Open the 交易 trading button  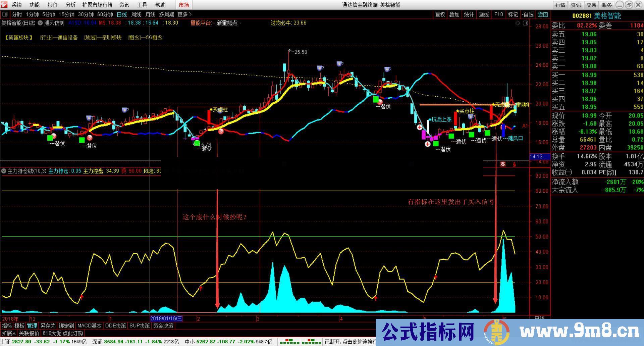[x=591, y=5]
